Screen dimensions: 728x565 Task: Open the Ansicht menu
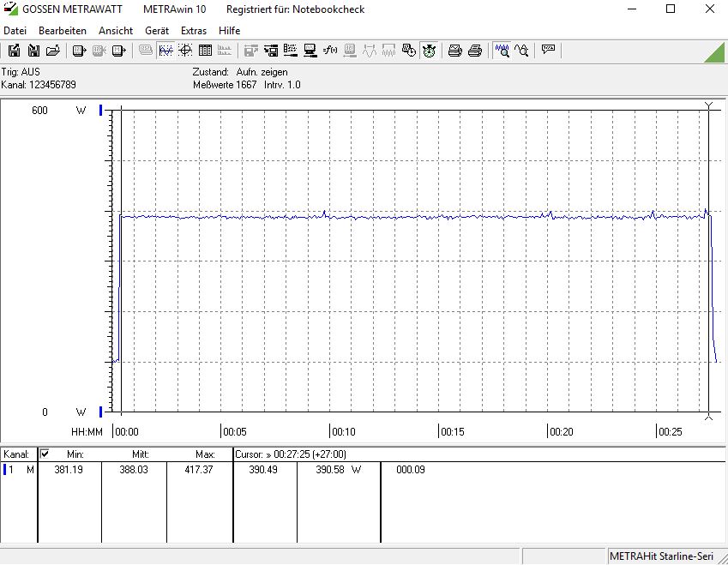coord(116,31)
